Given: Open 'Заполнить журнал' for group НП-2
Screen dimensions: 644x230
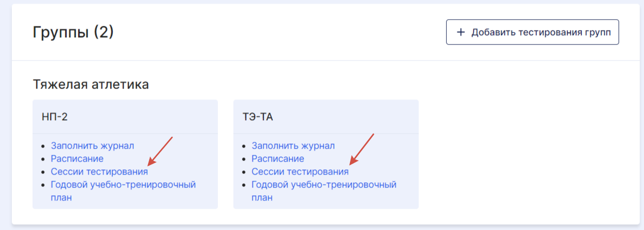Looking at the screenshot, I should click(93, 146).
